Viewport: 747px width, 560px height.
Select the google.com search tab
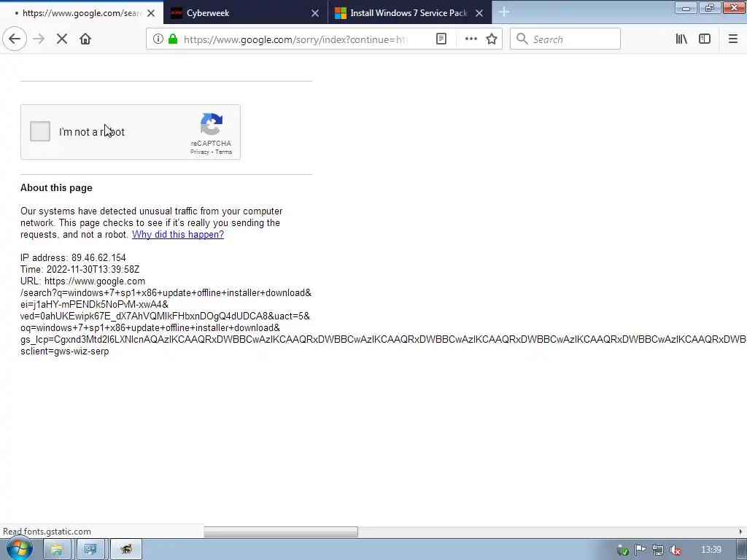(82, 13)
